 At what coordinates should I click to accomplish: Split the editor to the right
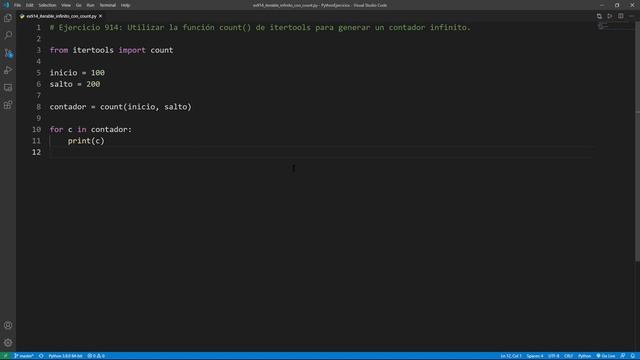click(620, 16)
